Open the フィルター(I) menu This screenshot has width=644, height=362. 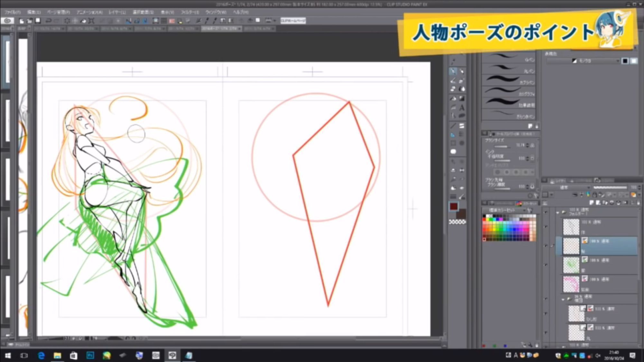tap(190, 12)
